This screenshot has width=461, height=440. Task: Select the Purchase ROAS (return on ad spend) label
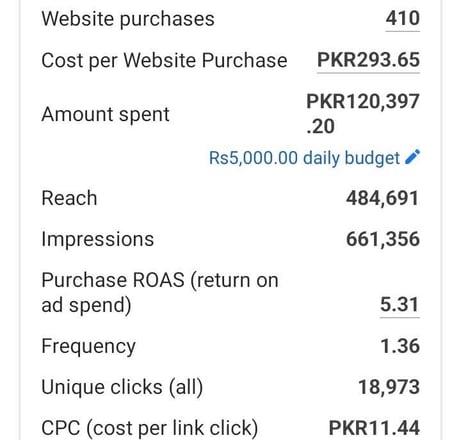coord(160,293)
